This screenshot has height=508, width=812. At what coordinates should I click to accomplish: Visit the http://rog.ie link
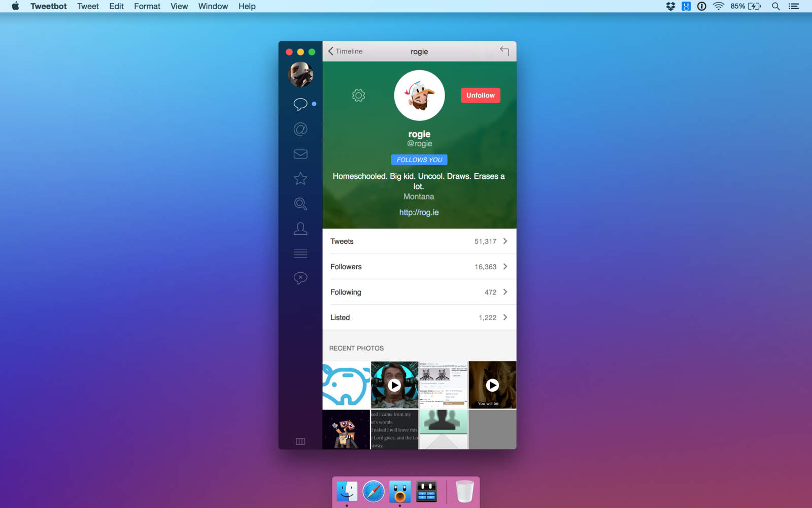[x=419, y=212]
